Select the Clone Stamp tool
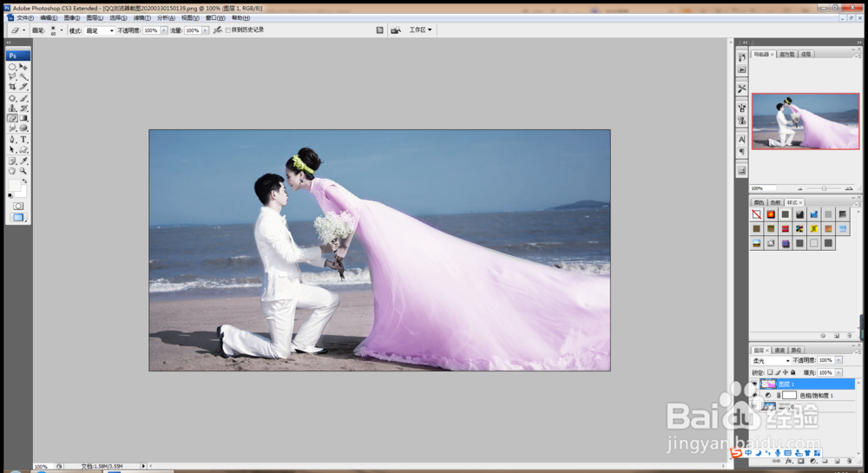 tap(12, 108)
